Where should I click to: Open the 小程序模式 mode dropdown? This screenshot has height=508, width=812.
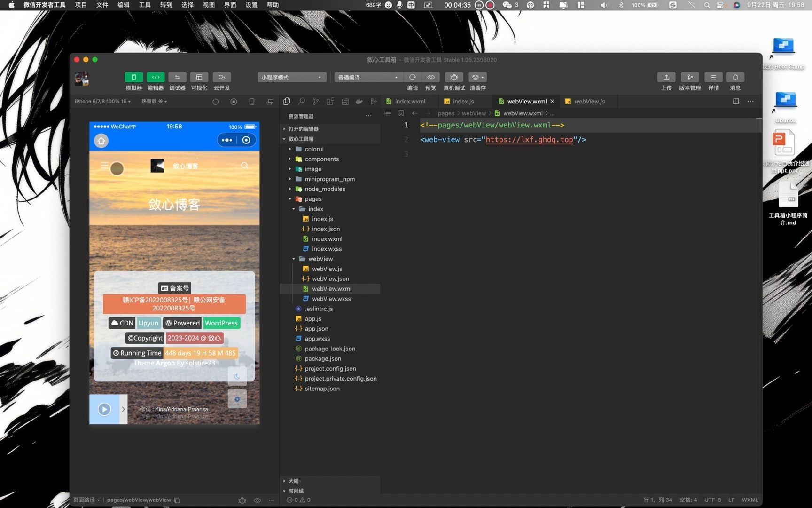pyautogui.click(x=292, y=77)
